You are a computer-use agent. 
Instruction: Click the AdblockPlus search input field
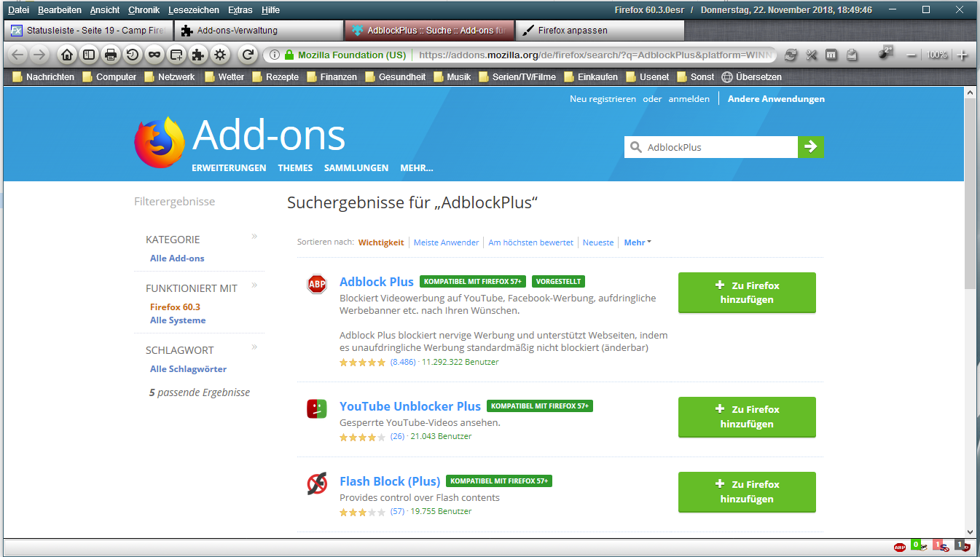click(x=711, y=147)
